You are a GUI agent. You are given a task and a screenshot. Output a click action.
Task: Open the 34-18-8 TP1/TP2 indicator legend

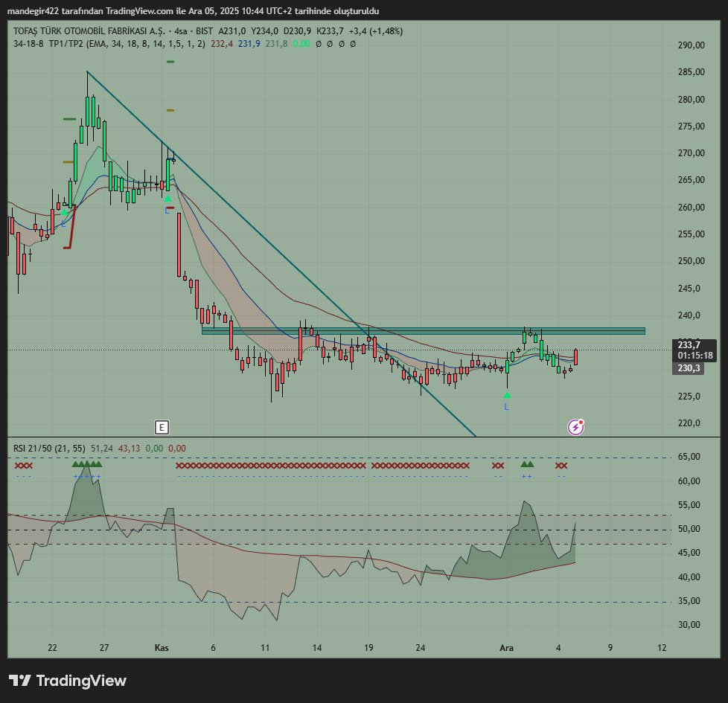[x=109, y=44]
